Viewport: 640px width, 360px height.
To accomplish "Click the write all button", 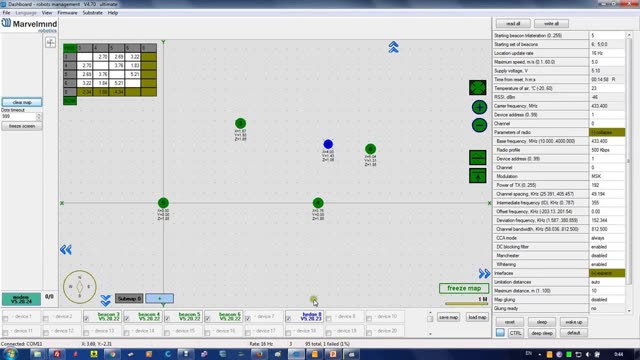I will 551,24.
